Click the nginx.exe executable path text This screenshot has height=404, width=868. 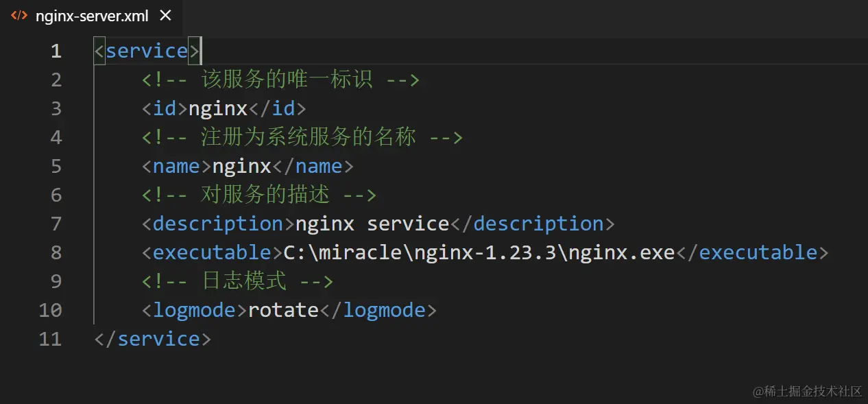point(479,253)
